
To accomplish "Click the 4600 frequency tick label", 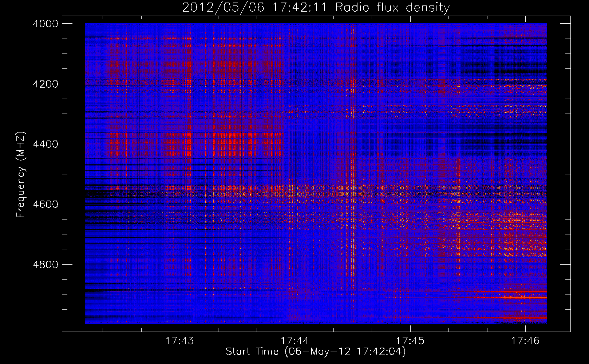I will pyautogui.click(x=46, y=204).
